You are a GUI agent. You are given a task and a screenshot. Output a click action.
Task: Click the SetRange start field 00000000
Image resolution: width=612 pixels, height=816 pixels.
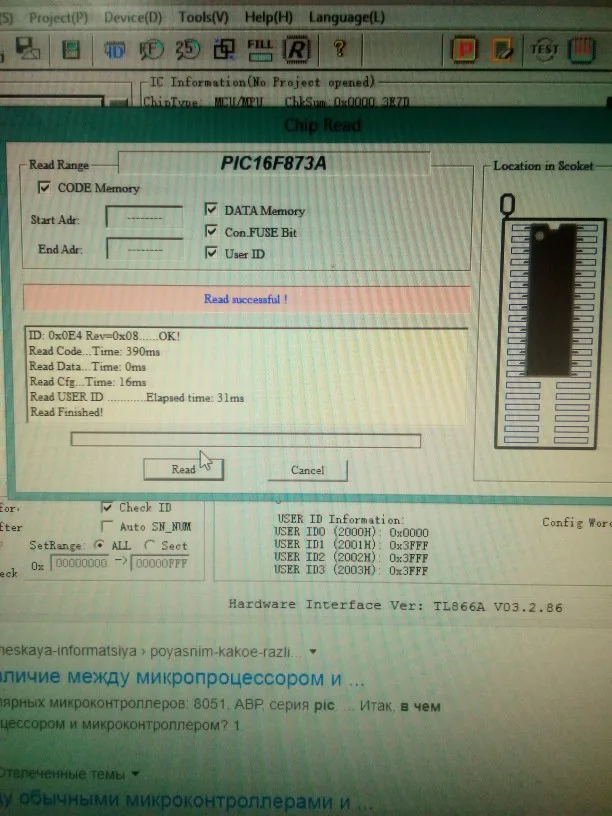click(81, 563)
